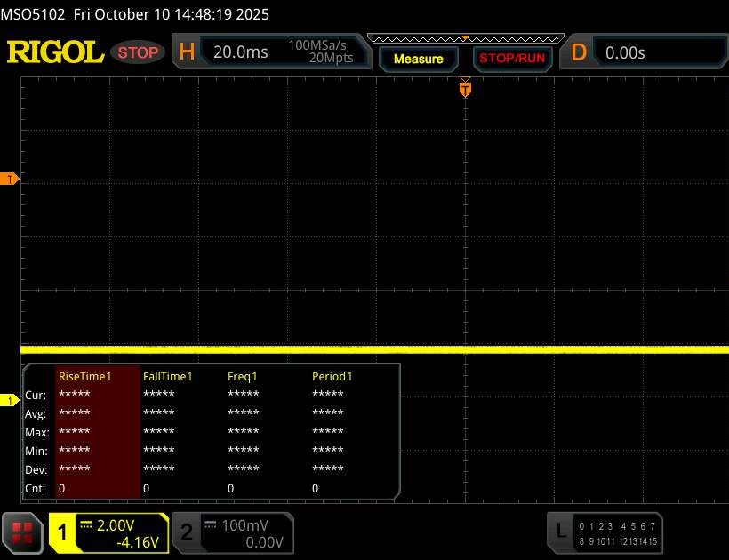Click the channel 1 ground reference marker
This screenshot has width=729, height=560.
10,401
